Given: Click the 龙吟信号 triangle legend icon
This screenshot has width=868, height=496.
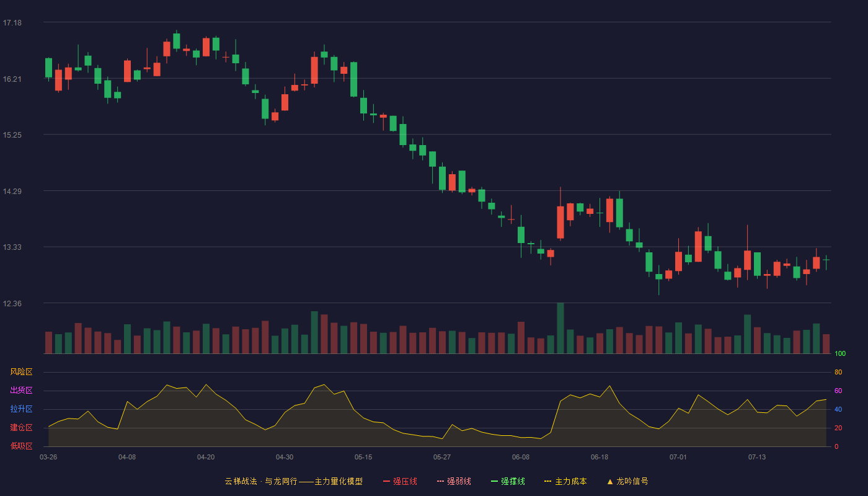Looking at the screenshot, I should coord(610,481).
